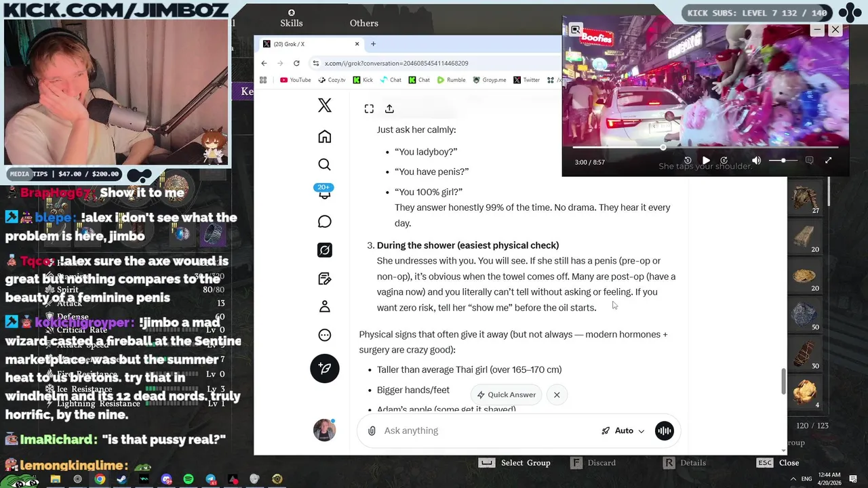Go back in browser

tap(264, 63)
